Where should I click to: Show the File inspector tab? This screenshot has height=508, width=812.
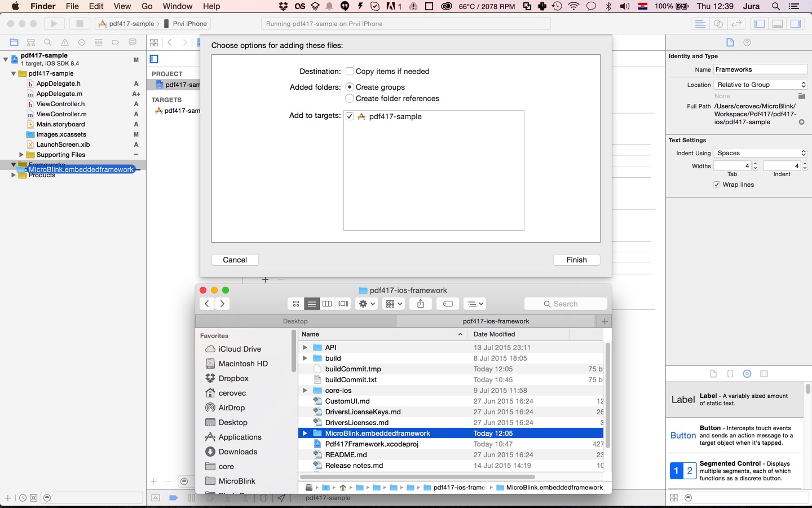[730, 42]
